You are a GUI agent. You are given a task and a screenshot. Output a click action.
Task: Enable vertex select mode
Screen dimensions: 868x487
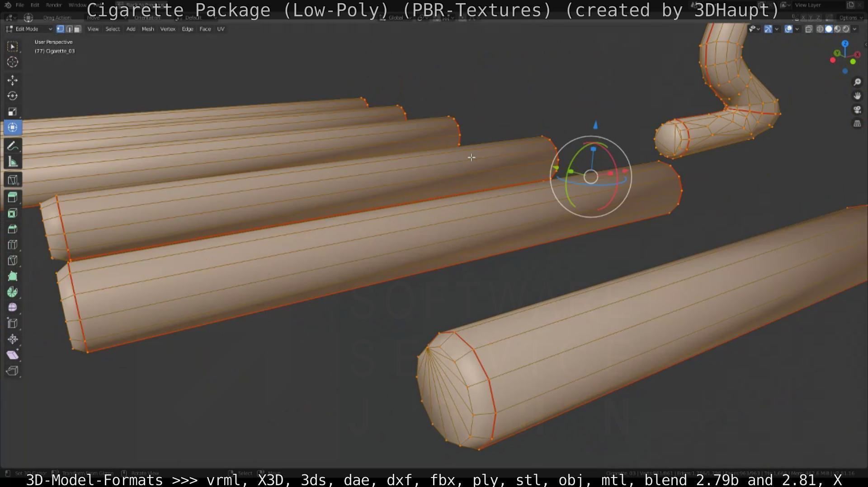click(60, 29)
